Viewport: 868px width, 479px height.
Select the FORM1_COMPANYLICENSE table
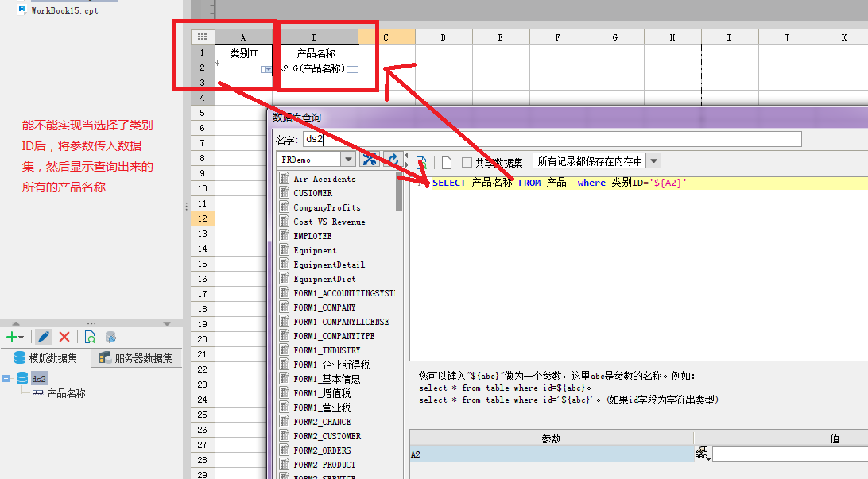(x=341, y=322)
